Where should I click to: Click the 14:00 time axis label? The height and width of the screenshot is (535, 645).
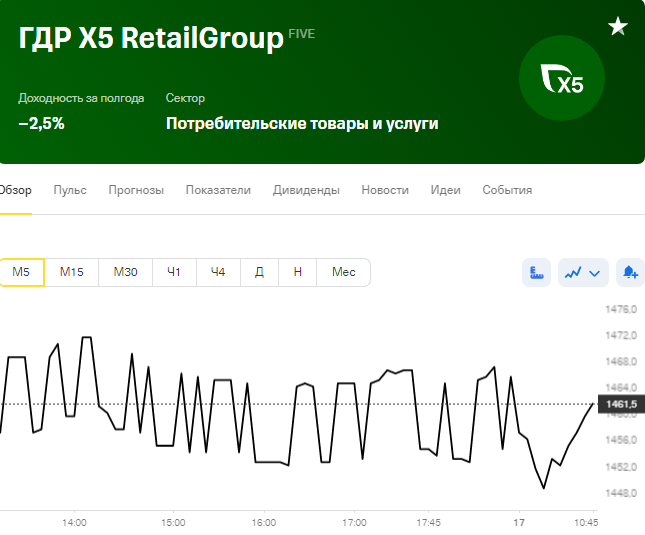coord(74,523)
